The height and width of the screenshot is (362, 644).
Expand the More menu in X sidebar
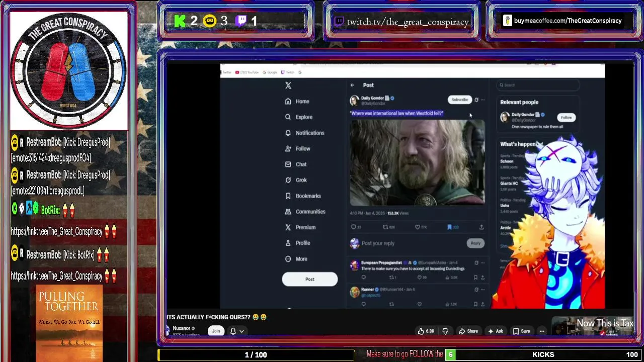[x=296, y=259]
